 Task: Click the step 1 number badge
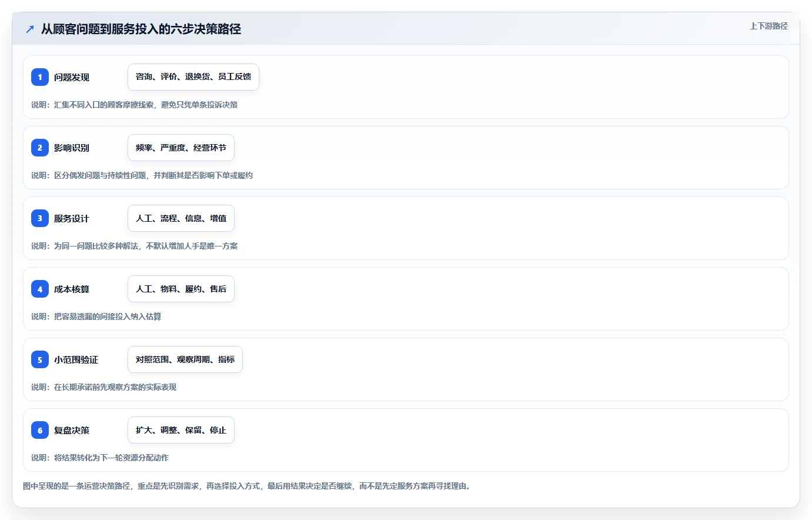pos(40,77)
